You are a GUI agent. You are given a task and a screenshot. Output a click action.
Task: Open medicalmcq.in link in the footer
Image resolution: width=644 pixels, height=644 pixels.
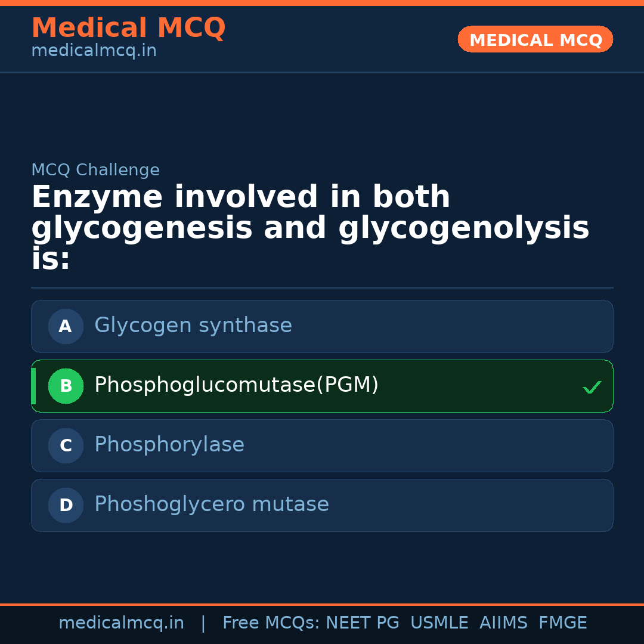point(121,623)
